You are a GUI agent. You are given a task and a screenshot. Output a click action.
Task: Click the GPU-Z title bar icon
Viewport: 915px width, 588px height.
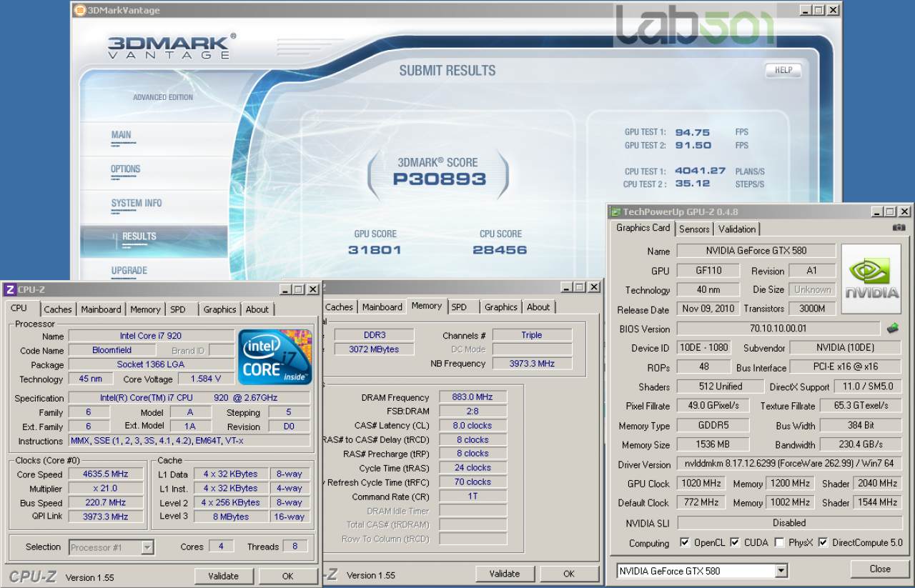(x=615, y=211)
